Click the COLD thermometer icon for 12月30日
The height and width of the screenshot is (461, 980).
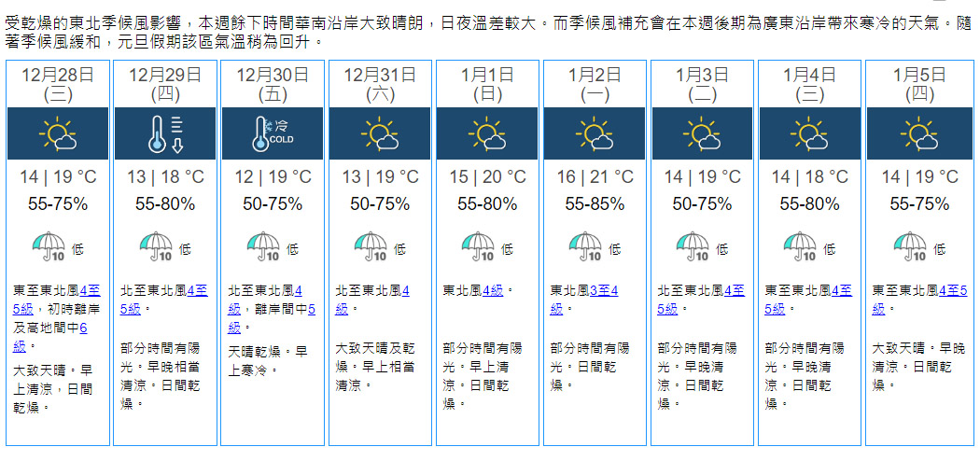(273, 134)
